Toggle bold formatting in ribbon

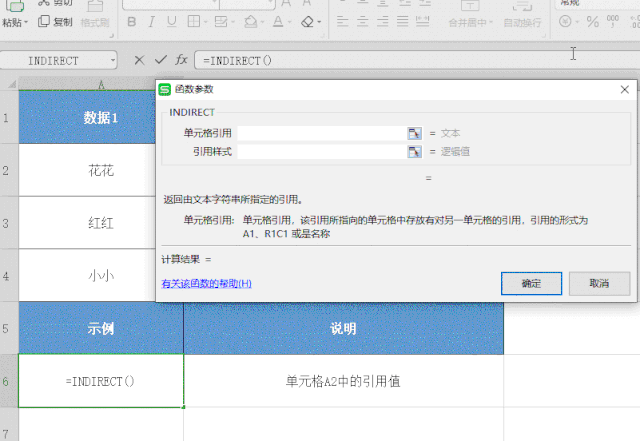tap(131, 22)
